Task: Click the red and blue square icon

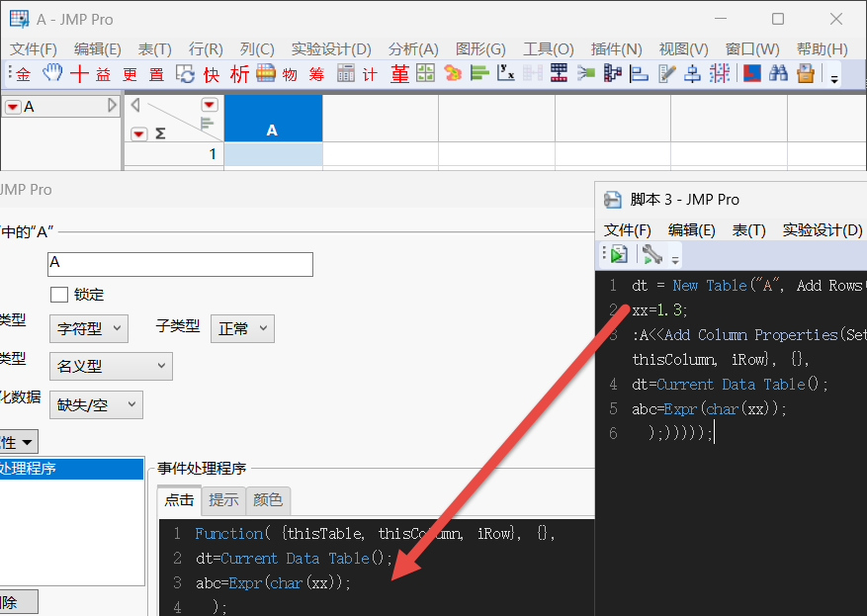Action: tap(752, 73)
